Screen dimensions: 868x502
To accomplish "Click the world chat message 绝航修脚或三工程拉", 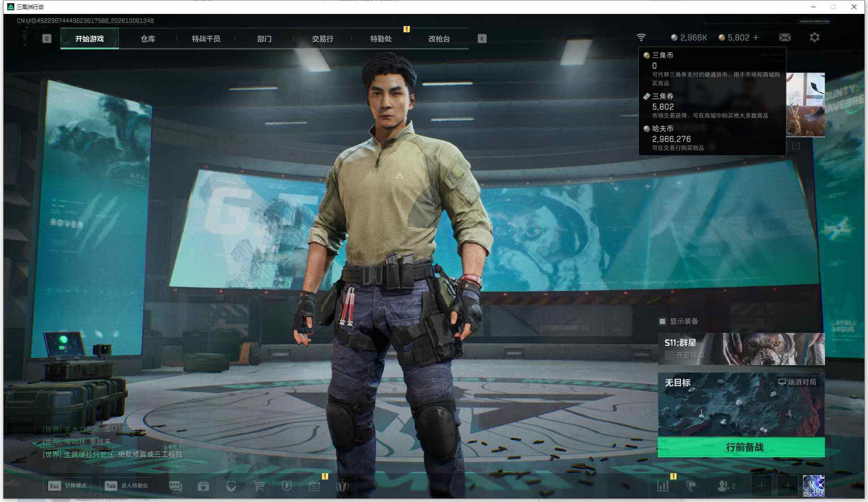I will pyautogui.click(x=150, y=454).
